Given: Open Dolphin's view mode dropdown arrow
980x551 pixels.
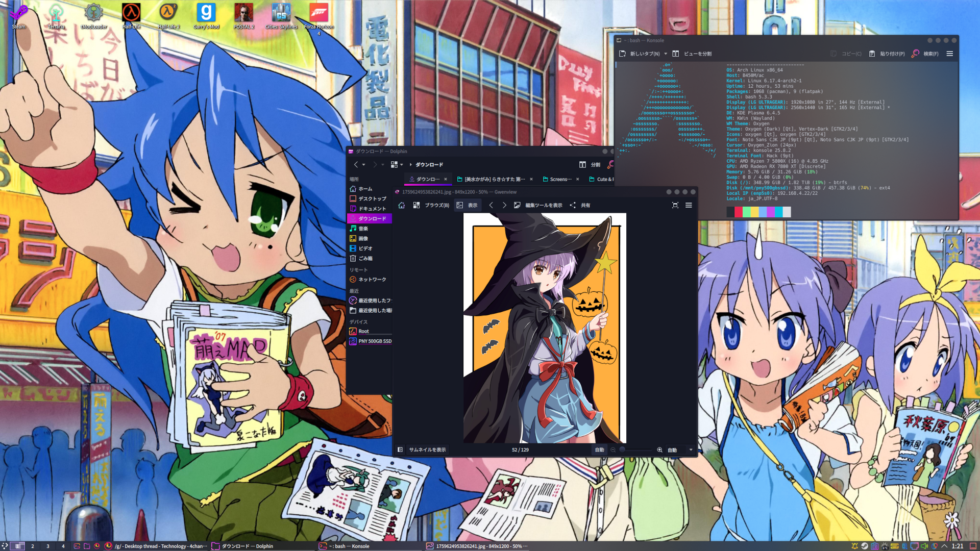Looking at the screenshot, I should pos(402,164).
